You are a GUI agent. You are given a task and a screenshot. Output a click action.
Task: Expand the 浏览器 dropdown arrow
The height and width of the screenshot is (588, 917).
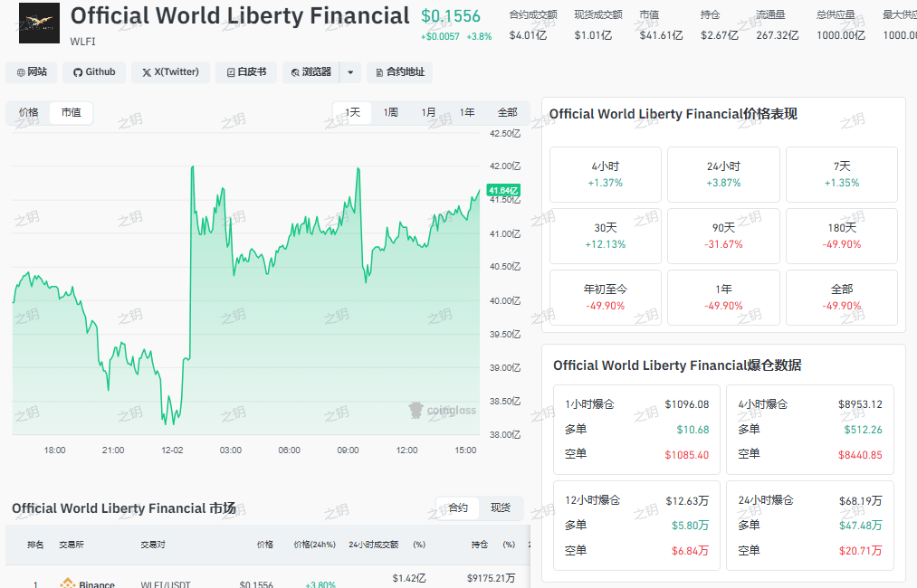pos(351,72)
